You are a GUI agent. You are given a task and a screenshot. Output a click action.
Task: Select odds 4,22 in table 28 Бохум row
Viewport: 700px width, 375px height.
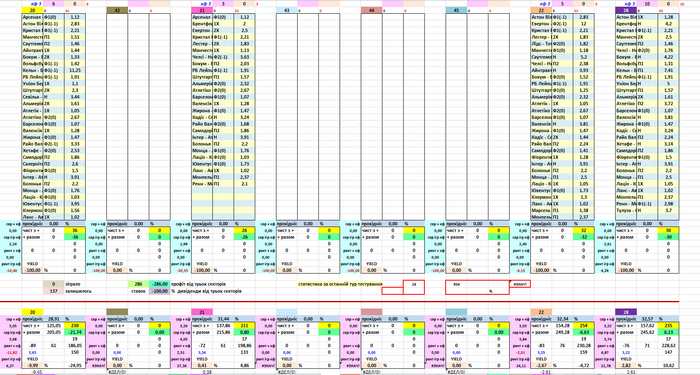tap(668, 57)
